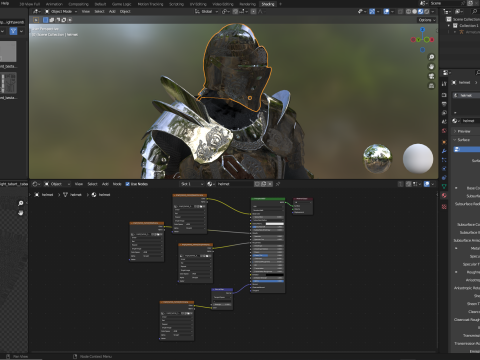Toggle viewport overlays
480x360 pixels.
[x=386, y=11]
